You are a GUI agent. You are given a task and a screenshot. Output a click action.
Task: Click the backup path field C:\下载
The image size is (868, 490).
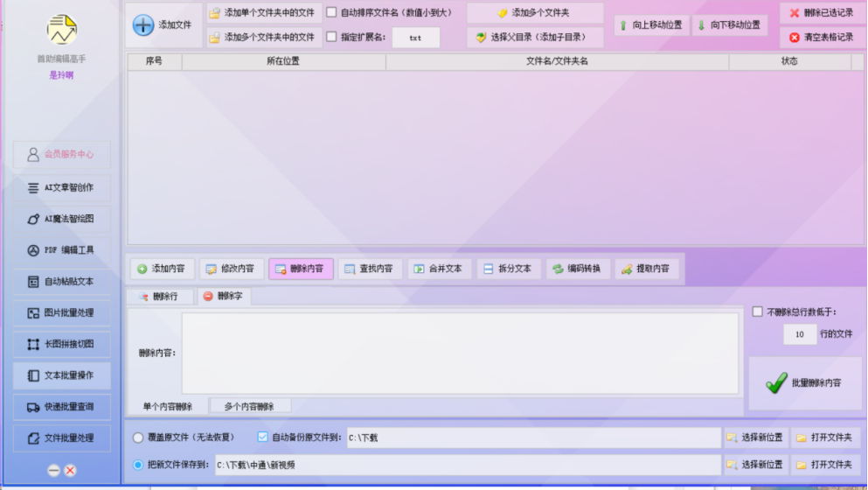[533, 437]
